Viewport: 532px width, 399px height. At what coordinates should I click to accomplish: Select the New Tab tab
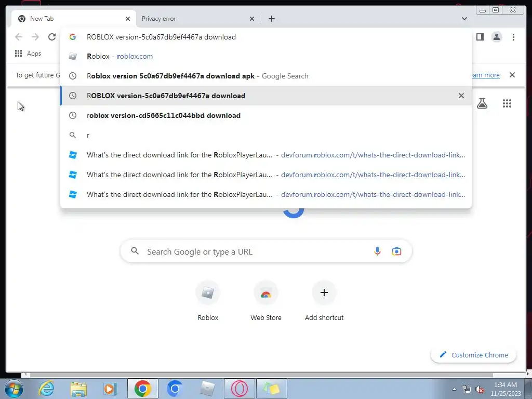(x=74, y=19)
